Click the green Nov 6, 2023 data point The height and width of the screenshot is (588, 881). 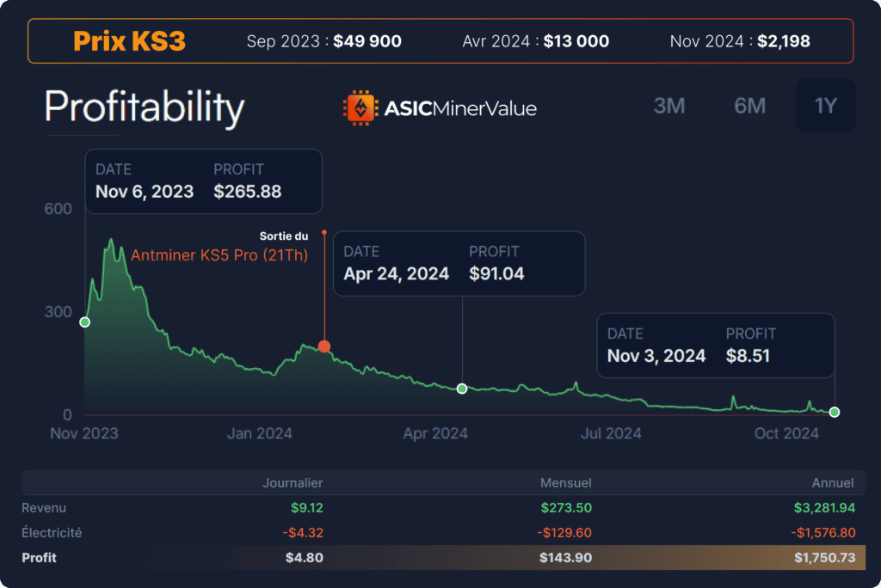tap(85, 322)
